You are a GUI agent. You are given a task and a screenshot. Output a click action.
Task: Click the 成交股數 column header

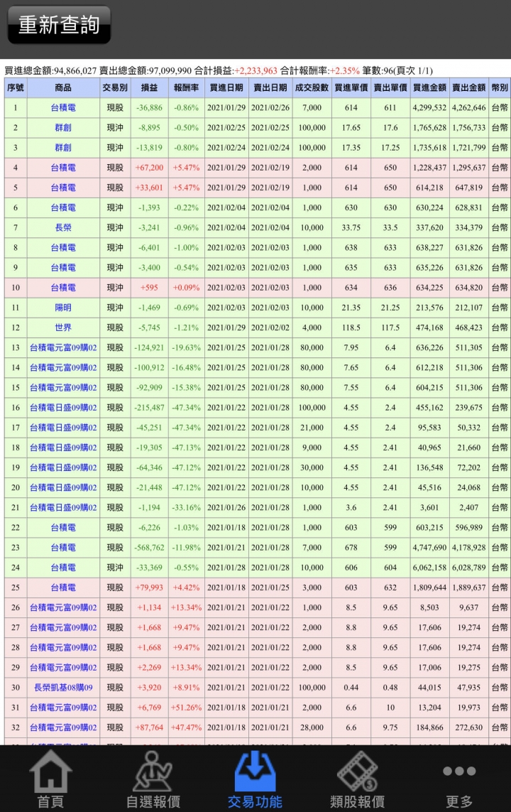(312, 87)
